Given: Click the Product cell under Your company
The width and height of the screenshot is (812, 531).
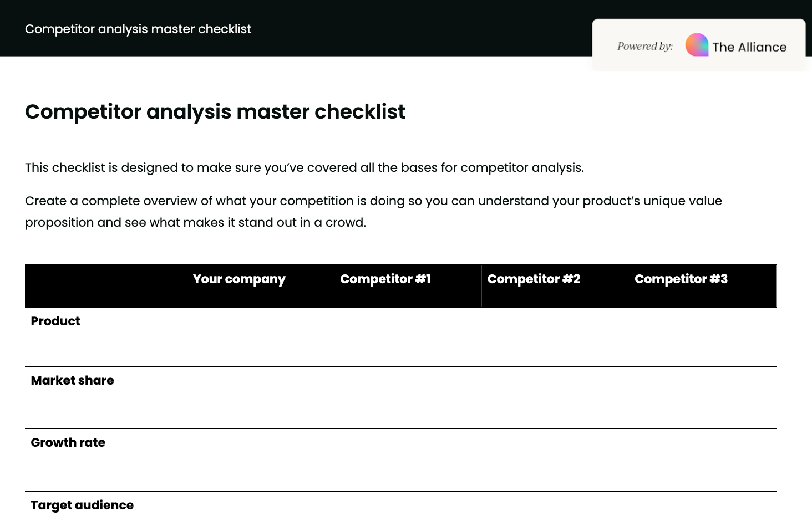Looking at the screenshot, I should point(261,336).
